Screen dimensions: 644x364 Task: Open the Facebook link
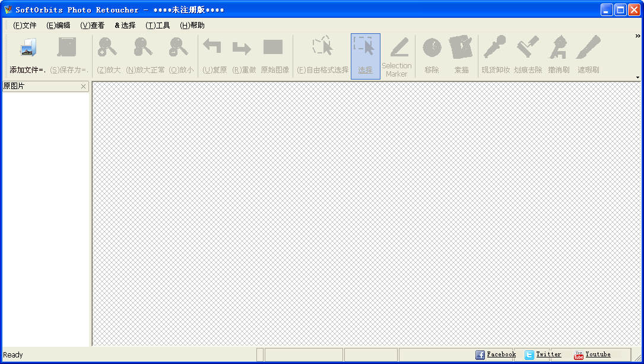(x=502, y=354)
